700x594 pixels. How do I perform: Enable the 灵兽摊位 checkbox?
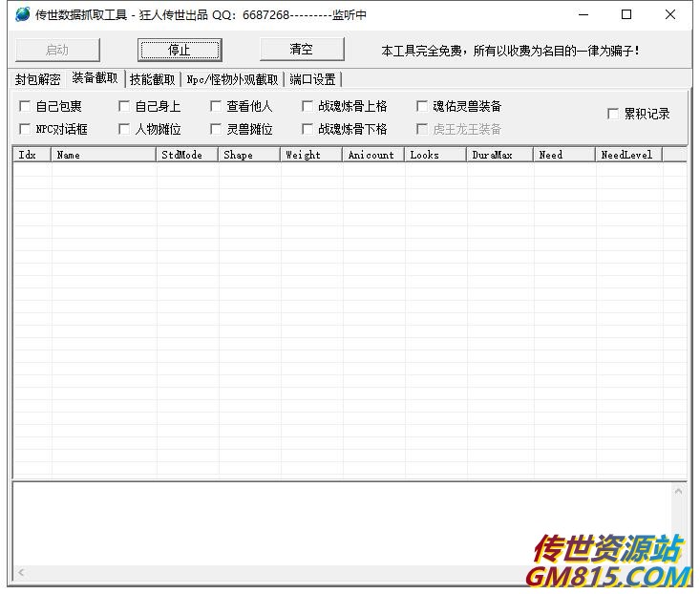click(216, 130)
